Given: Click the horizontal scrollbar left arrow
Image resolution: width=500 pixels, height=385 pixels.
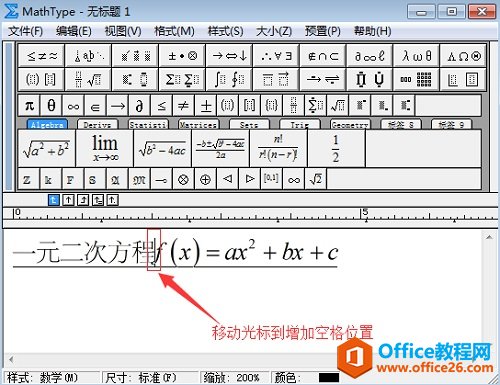Looking at the screenshot, I should coord(11,360).
